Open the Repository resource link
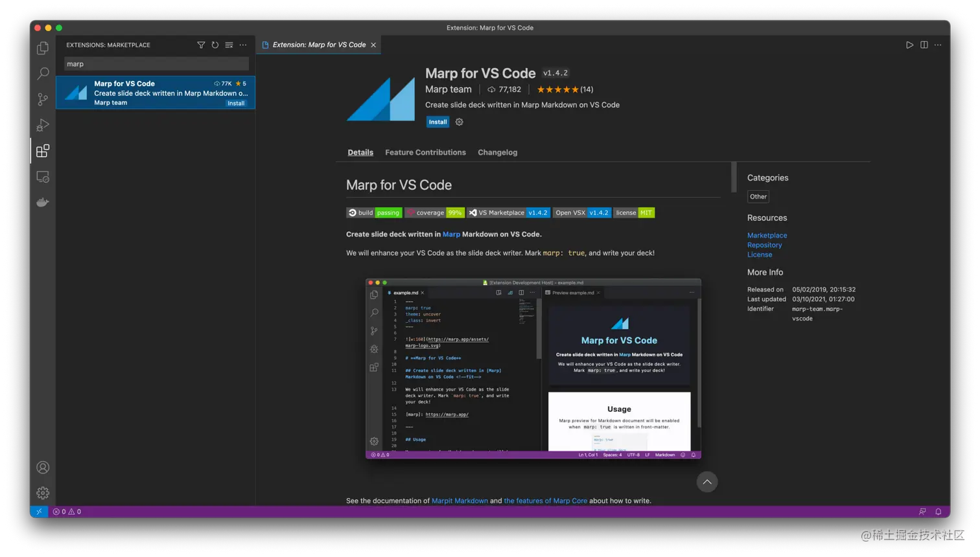 [764, 245]
